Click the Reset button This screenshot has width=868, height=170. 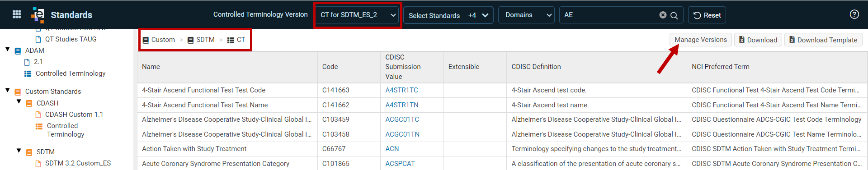click(707, 15)
